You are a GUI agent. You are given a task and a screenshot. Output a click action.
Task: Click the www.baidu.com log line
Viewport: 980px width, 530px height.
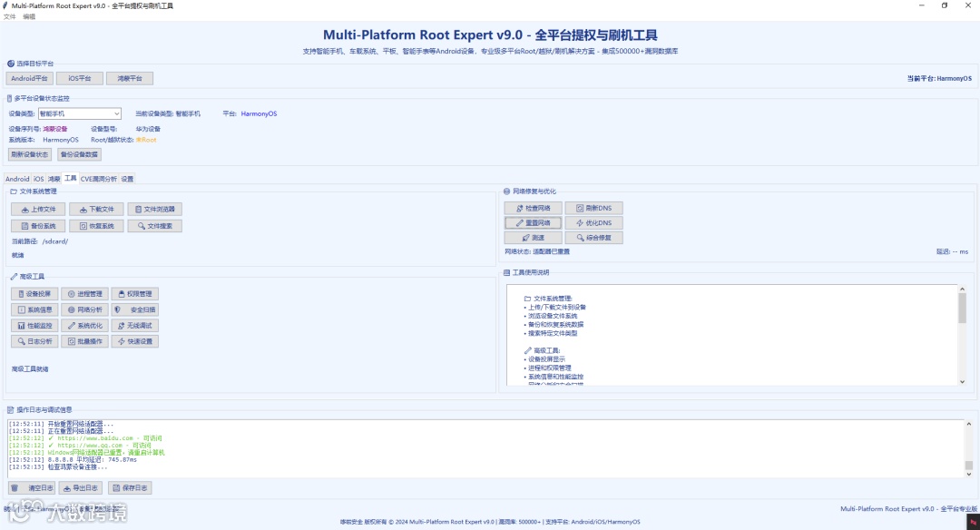(x=85, y=438)
